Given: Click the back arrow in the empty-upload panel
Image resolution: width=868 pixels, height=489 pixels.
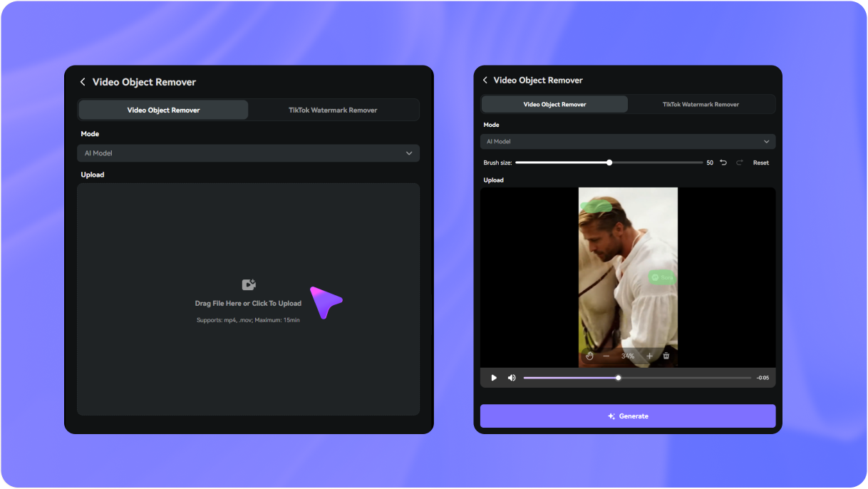Looking at the screenshot, I should click(x=83, y=82).
